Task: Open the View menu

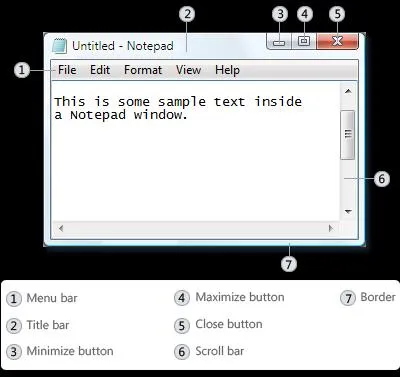Action: [188, 70]
